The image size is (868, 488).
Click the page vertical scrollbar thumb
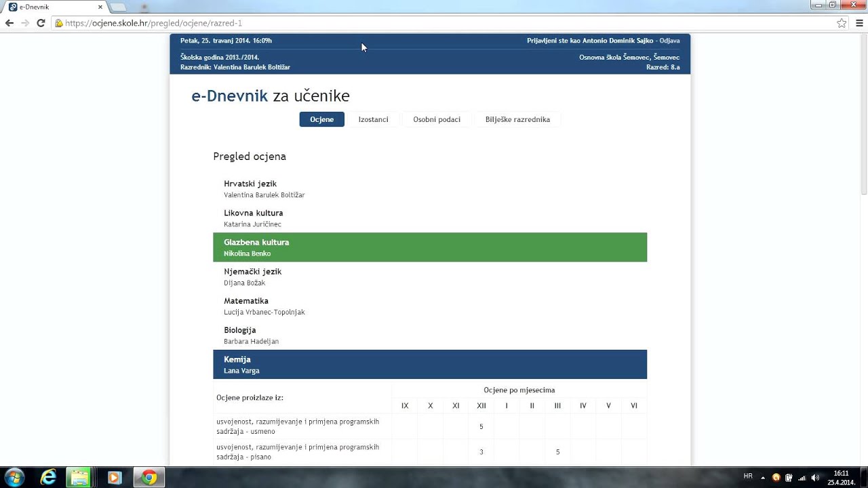coord(863,114)
